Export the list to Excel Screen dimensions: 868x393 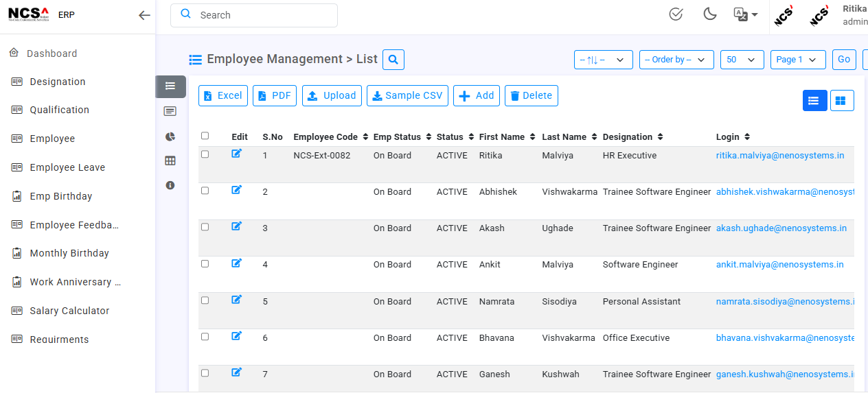tap(222, 96)
